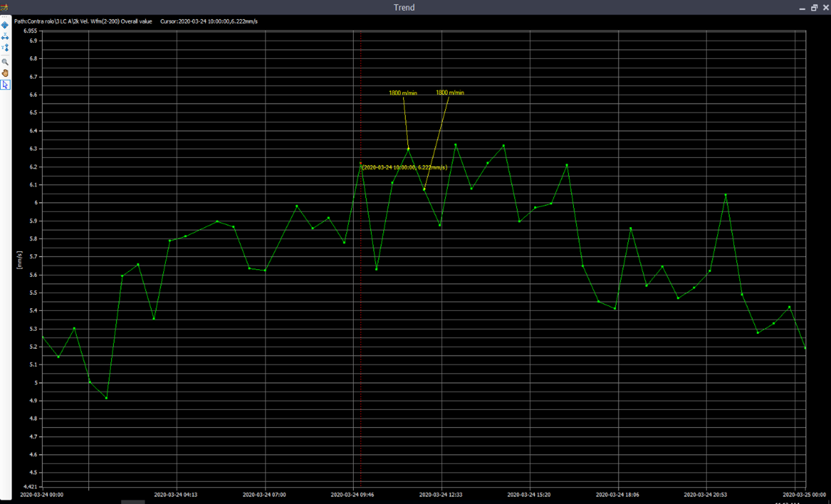
Task: Restore down the Trend window
Action: click(x=814, y=8)
